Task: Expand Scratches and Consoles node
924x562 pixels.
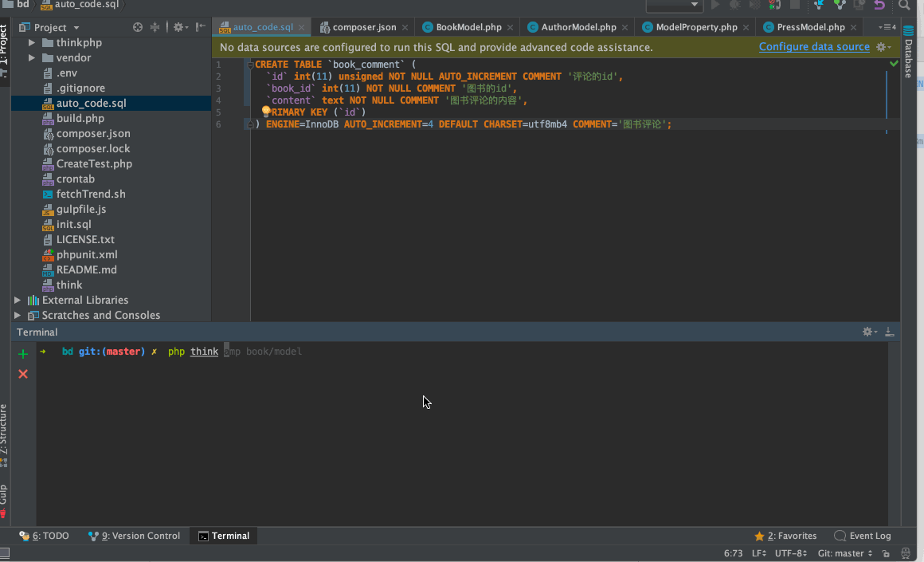Action: [x=17, y=315]
